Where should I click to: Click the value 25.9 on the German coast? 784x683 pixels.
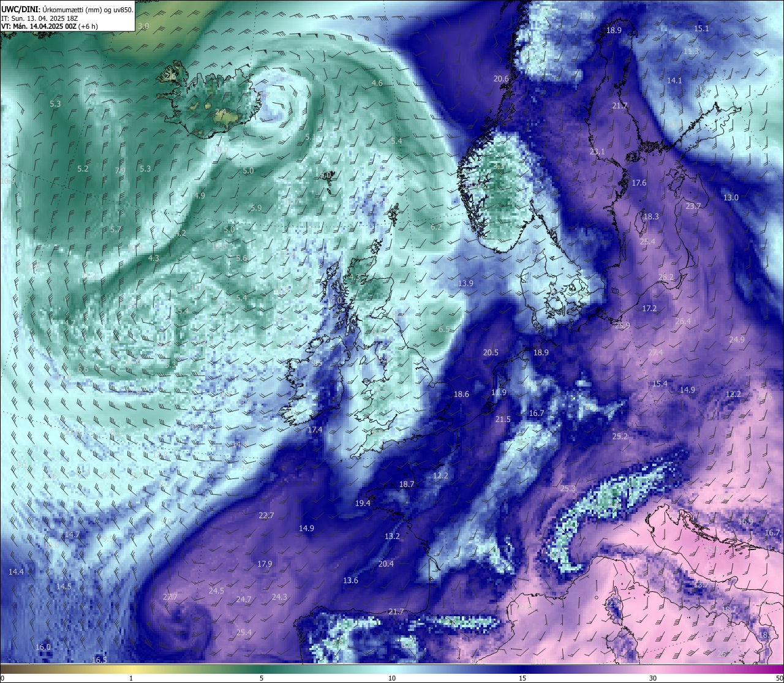[622, 326]
